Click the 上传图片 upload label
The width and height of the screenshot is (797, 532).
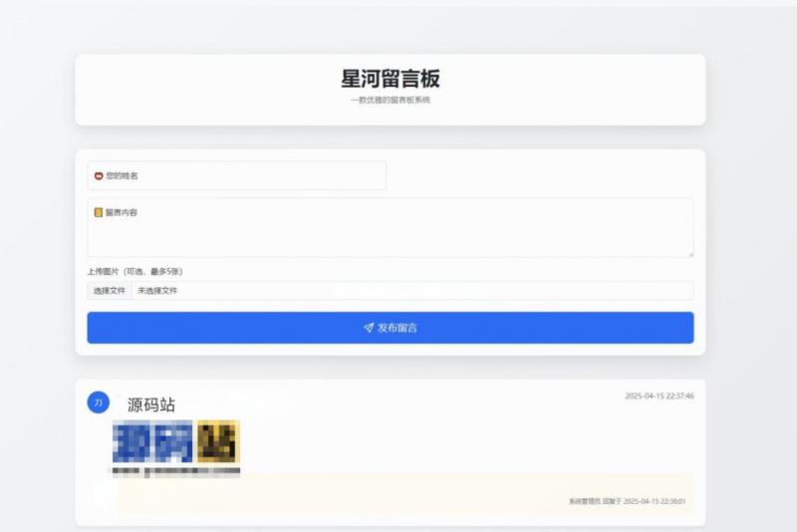click(x=134, y=271)
